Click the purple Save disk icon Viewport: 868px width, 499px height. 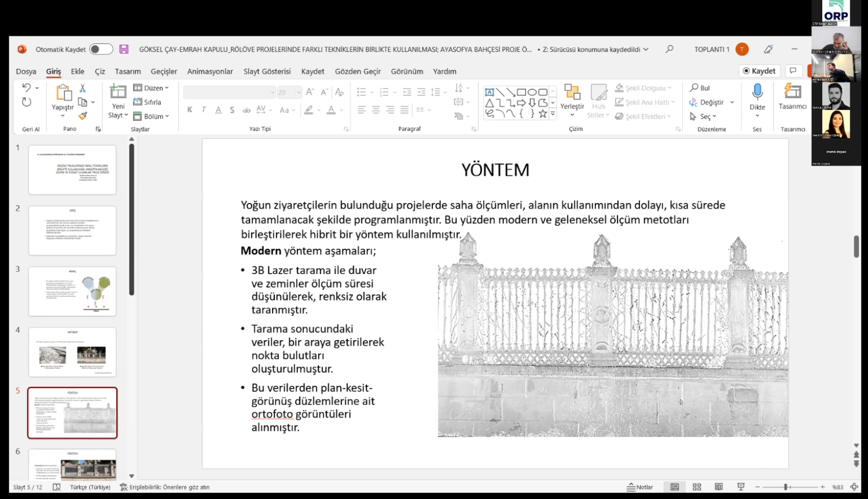point(124,49)
